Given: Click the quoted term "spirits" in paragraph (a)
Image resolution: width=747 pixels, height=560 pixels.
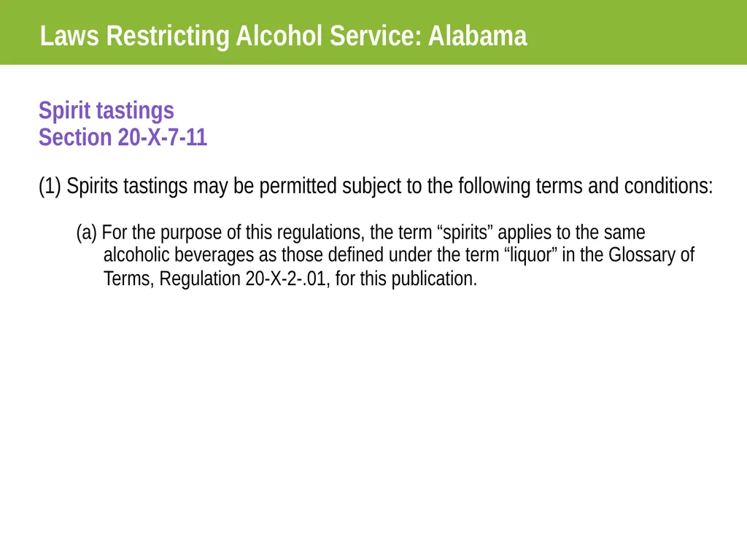Looking at the screenshot, I should click(465, 233).
